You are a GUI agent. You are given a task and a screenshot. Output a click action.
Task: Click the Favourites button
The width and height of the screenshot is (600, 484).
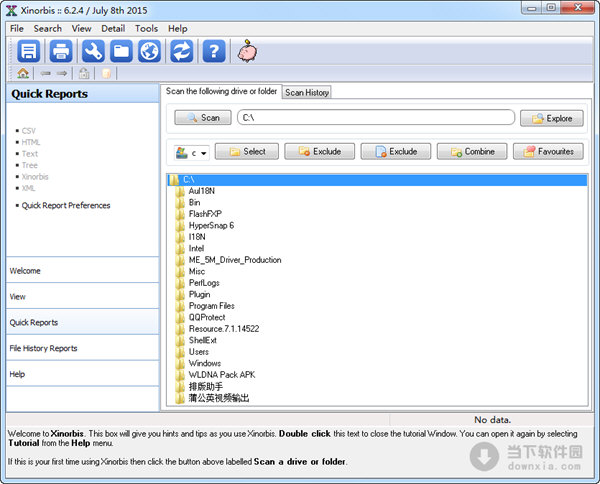tap(548, 152)
